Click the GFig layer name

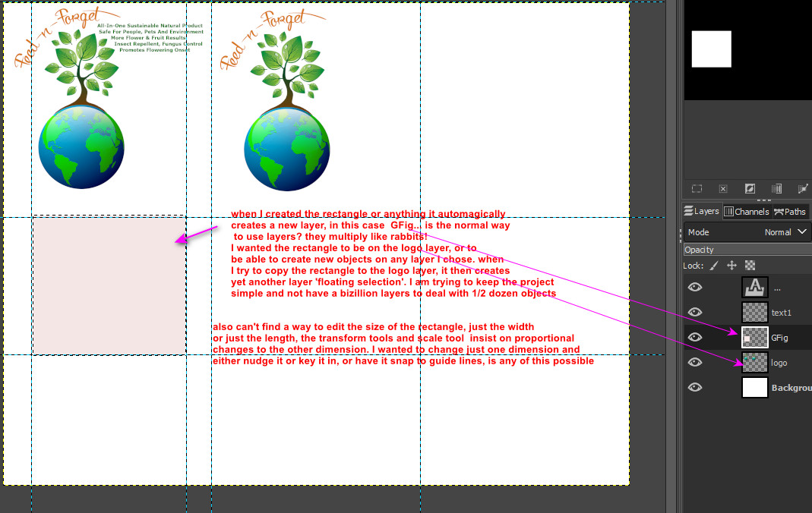pyautogui.click(x=779, y=338)
